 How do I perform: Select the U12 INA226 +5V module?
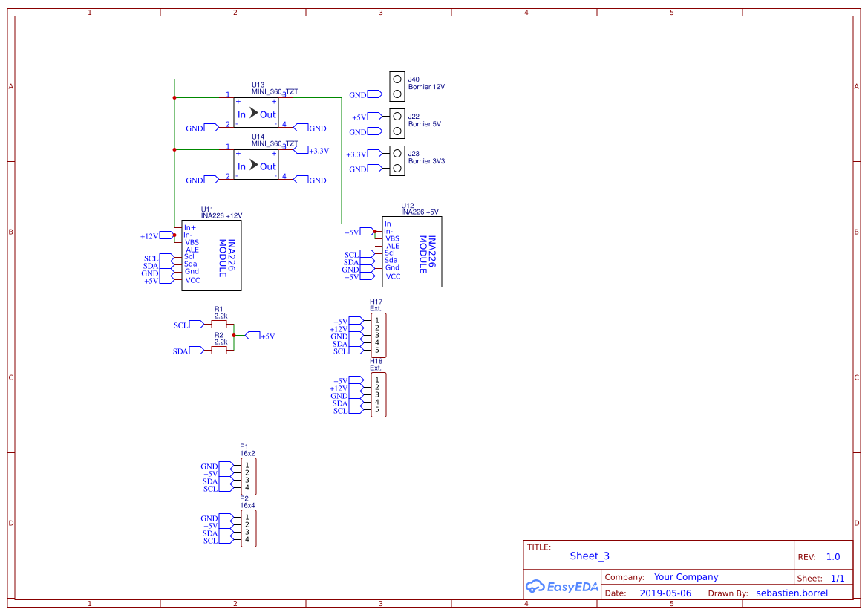[x=412, y=252]
